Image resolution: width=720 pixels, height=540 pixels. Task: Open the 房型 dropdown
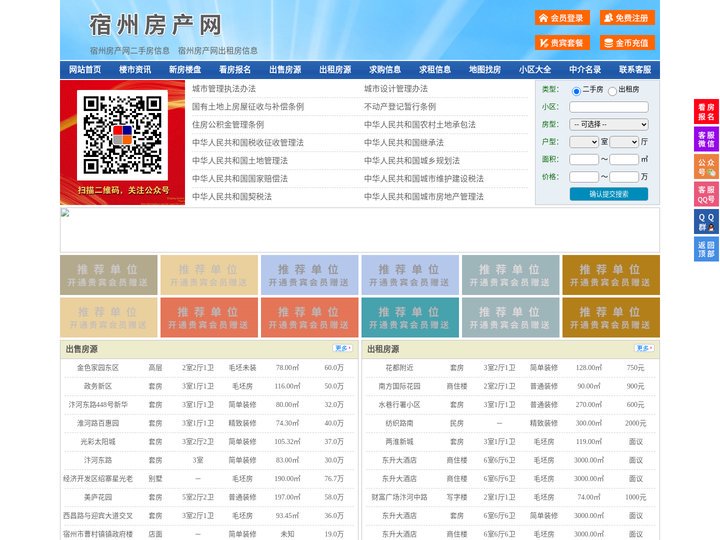click(x=609, y=124)
